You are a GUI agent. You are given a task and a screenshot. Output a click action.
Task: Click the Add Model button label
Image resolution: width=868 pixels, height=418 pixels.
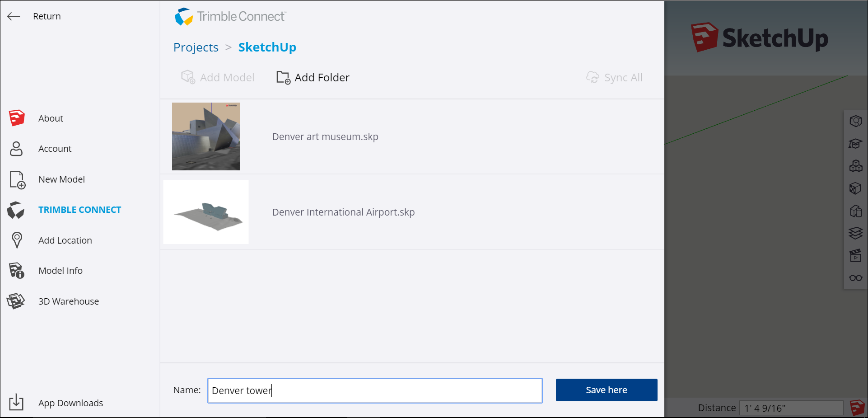click(x=227, y=78)
